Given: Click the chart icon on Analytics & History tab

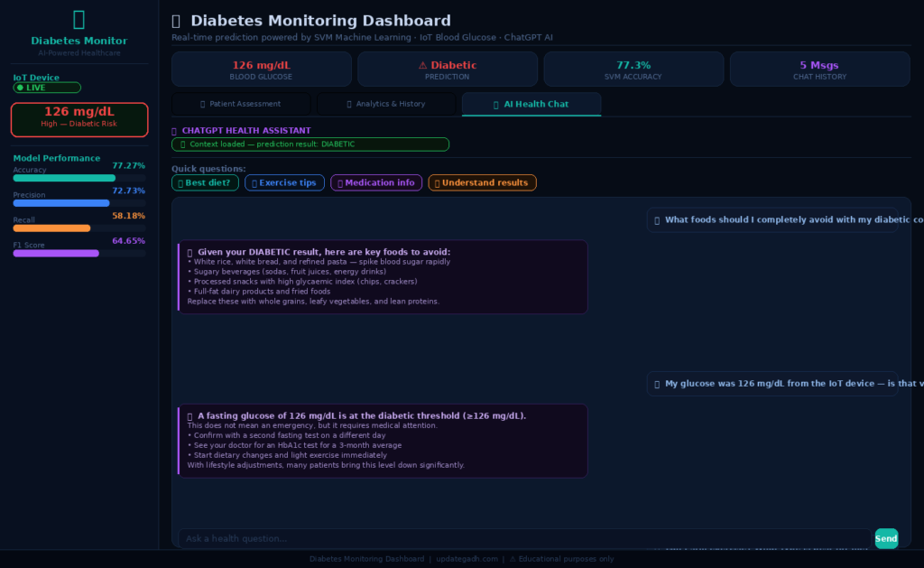Looking at the screenshot, I should [x=349, y=104].
